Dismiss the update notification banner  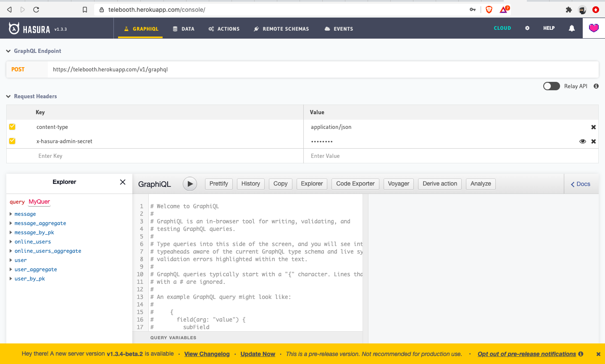[x=598, y=354]
